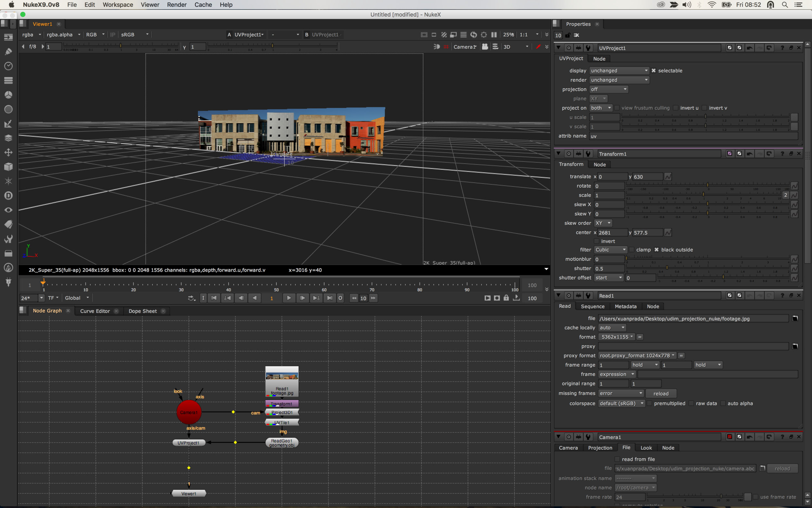Enable the premultiplied checkbox
Image resolution: width=812 pixels, height=508 pixels.
point(649,403)
